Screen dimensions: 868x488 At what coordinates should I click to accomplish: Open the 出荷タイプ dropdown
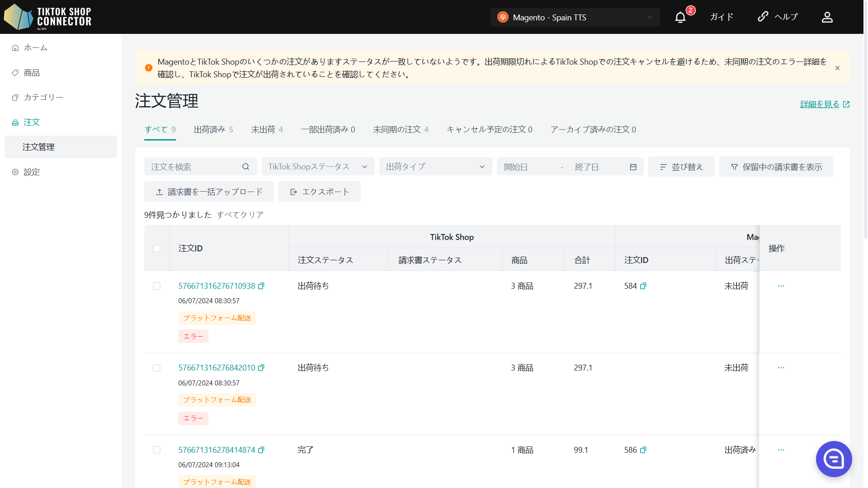(435, 167)
